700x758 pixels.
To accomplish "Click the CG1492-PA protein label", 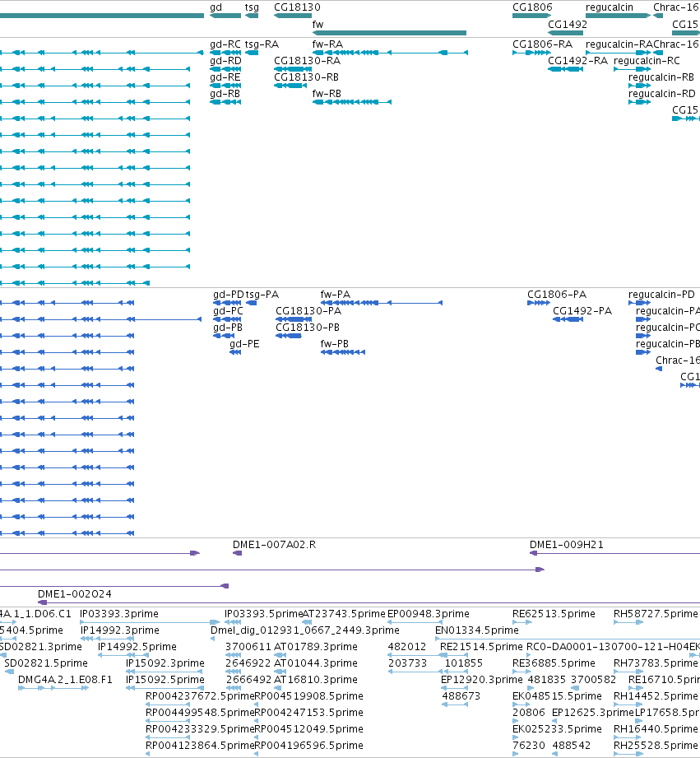I will coord(582,311).
